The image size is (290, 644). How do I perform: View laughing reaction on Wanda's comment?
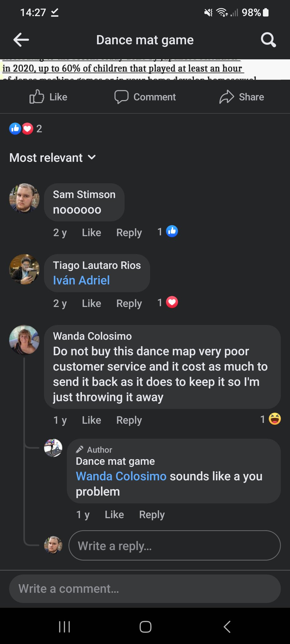coord(275,419)
